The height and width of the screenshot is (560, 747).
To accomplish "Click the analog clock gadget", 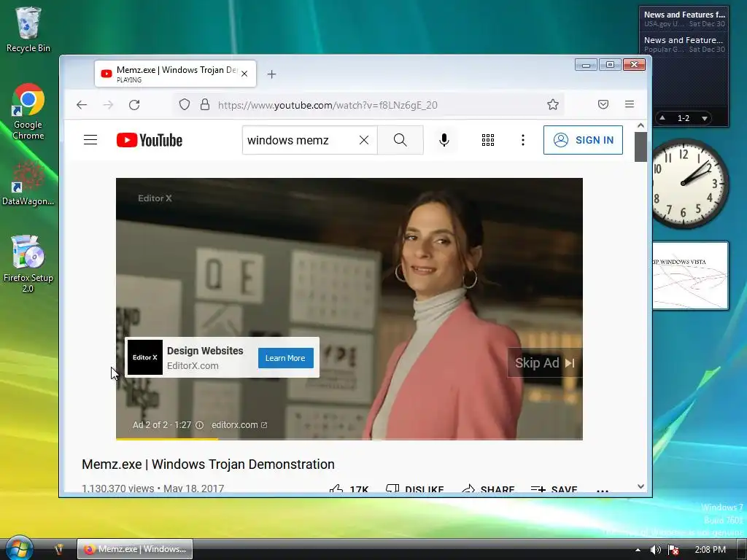I will click(x=689, y=183).
